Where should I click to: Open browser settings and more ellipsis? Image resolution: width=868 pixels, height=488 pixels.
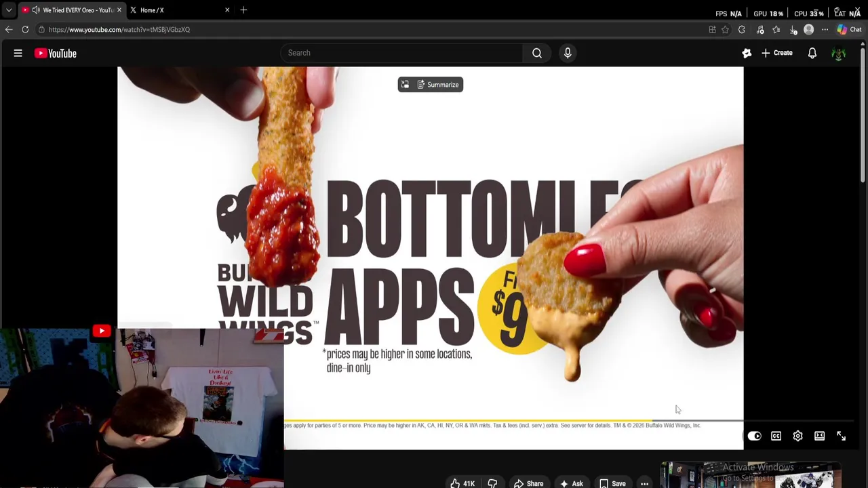pyautogui.click(x=825, y=29)
